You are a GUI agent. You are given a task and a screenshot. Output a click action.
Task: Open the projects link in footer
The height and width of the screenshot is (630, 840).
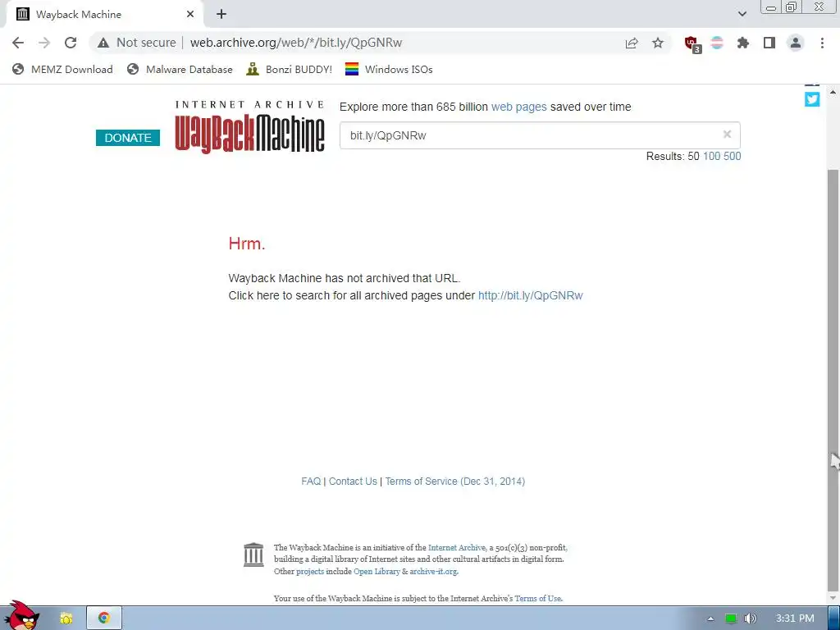[x=310, y=572]
